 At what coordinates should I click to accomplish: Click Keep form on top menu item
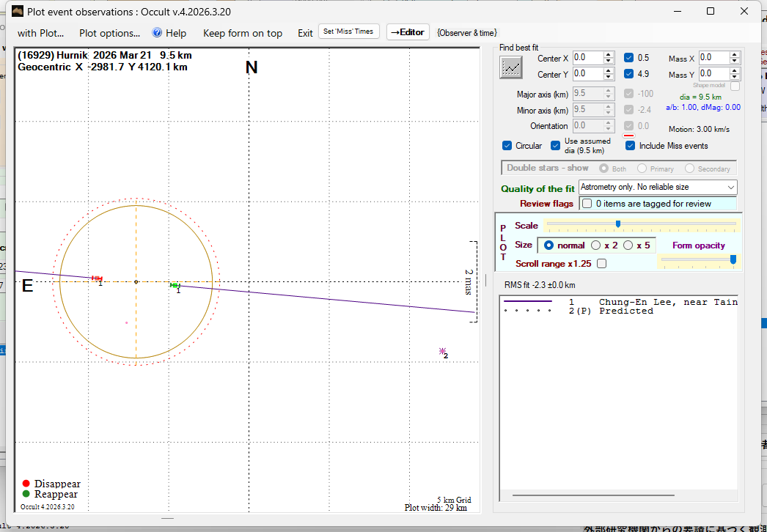[242, 33]
